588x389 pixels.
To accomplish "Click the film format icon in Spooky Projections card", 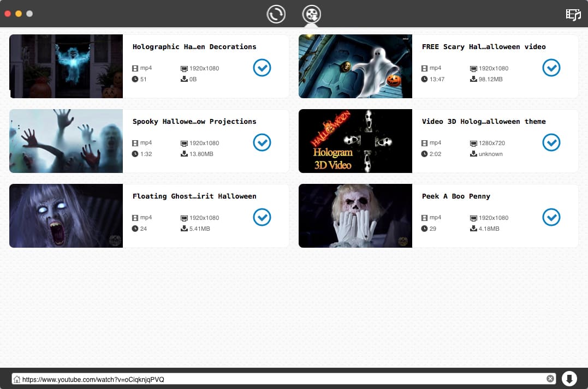I will [135, 143].
